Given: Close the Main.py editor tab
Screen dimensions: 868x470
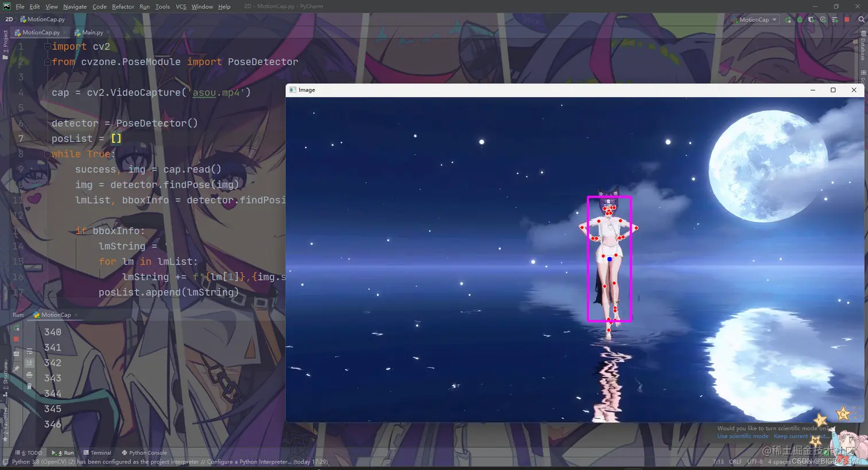Looking at the screenshot, I should click(x=108, y=33).
